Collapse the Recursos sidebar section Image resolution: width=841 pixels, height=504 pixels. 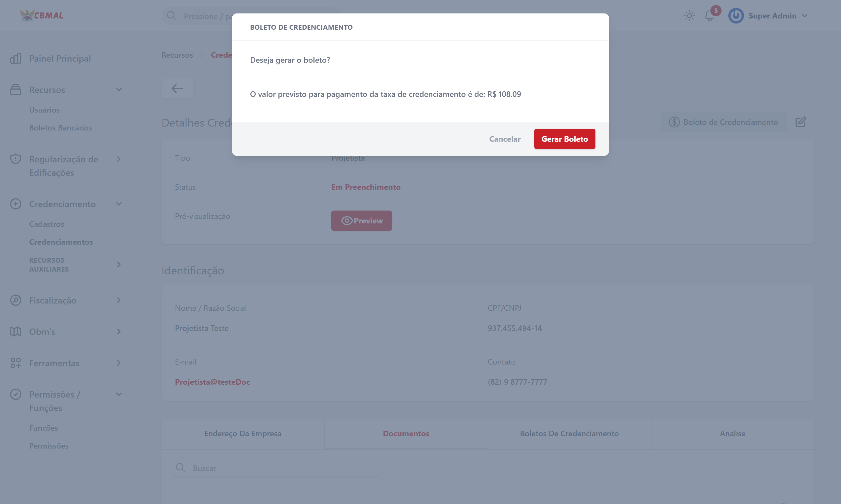tap(119, 90)
